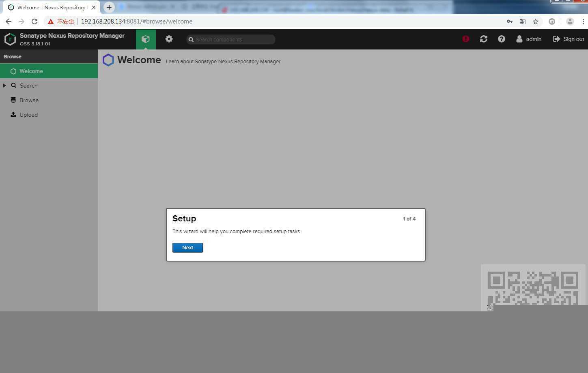Expand the Search tree node arrow
The image size is (588, 373).
point(4,86)
